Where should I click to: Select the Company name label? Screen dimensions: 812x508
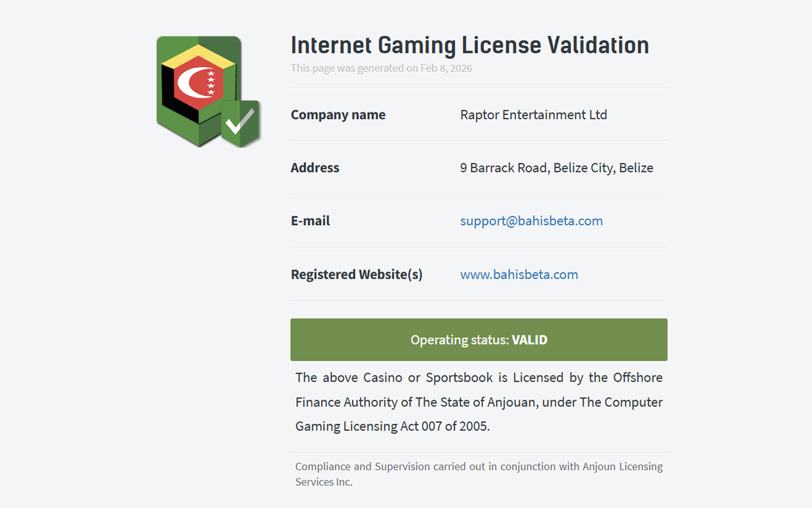338,115
